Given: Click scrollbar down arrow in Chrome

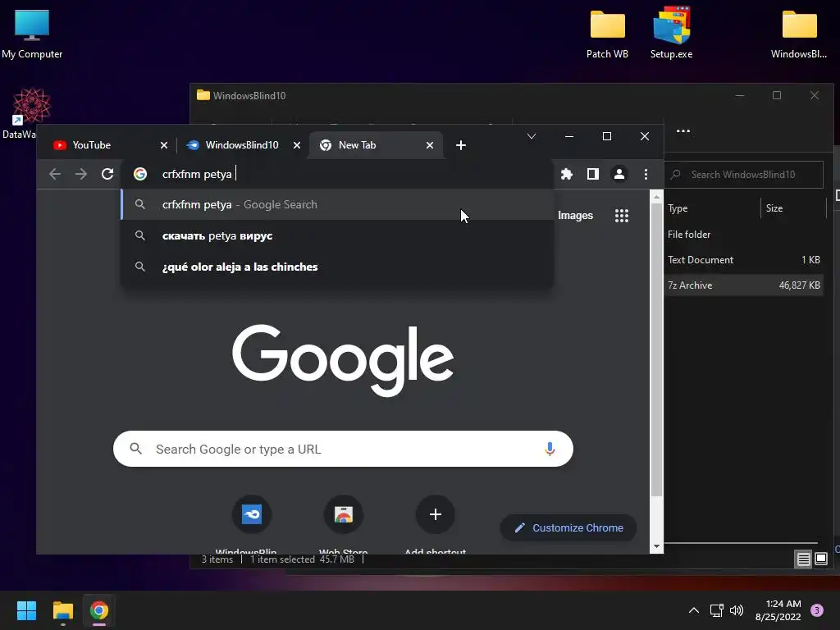Looking at the screenshot, I should [656, 546].
